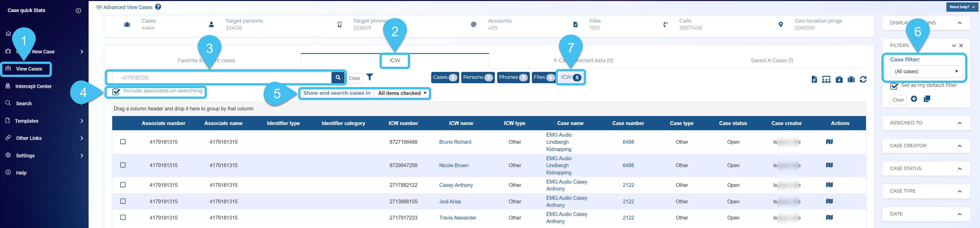Open the Casey Anthony ICW name link
Viewport: 980px width, 228px height.
point(456,185)
